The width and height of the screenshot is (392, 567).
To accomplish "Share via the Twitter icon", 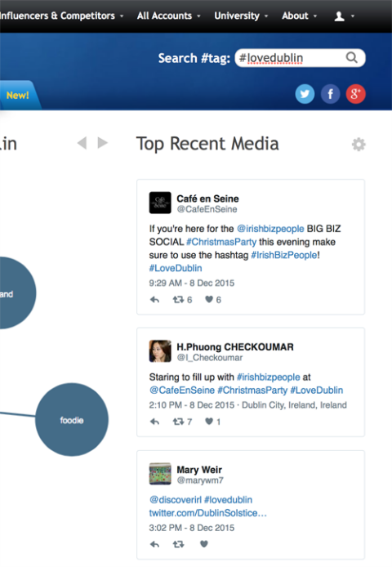I will (305, 94).
